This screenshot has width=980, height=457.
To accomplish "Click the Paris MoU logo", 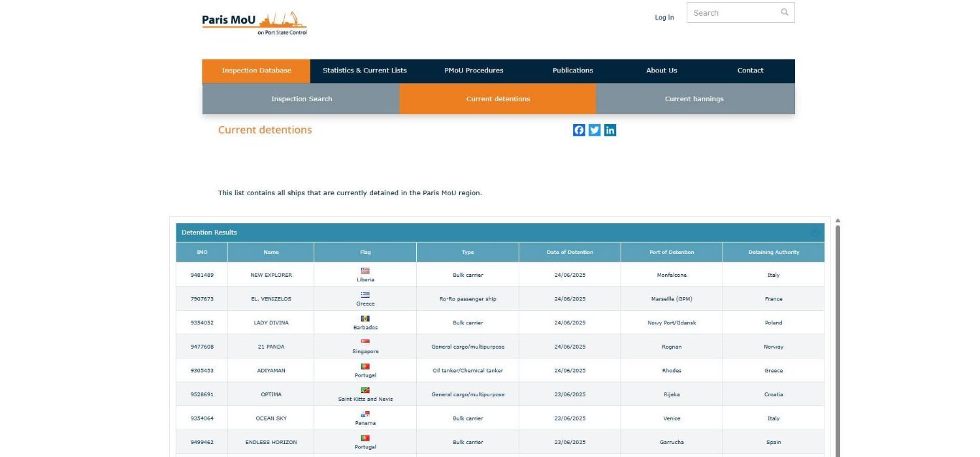I will coord(254,23).
